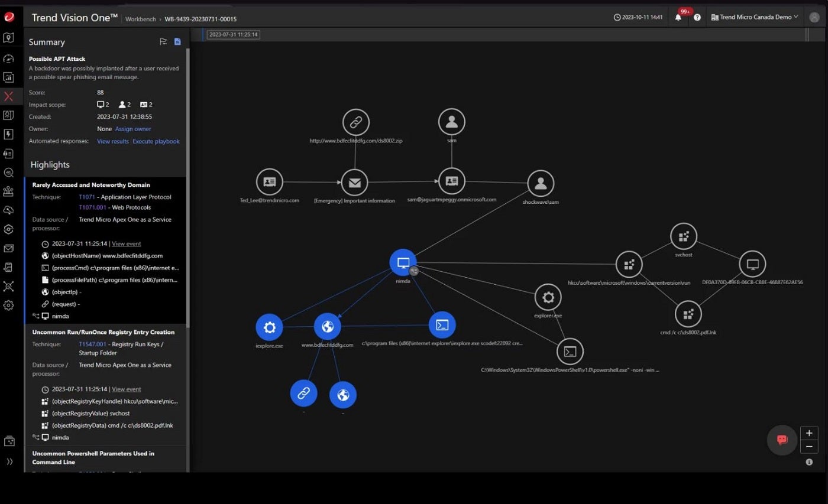This screenshot has width=828, height=504.
Task: Click the graph info icon
Action: click(809, 462)
